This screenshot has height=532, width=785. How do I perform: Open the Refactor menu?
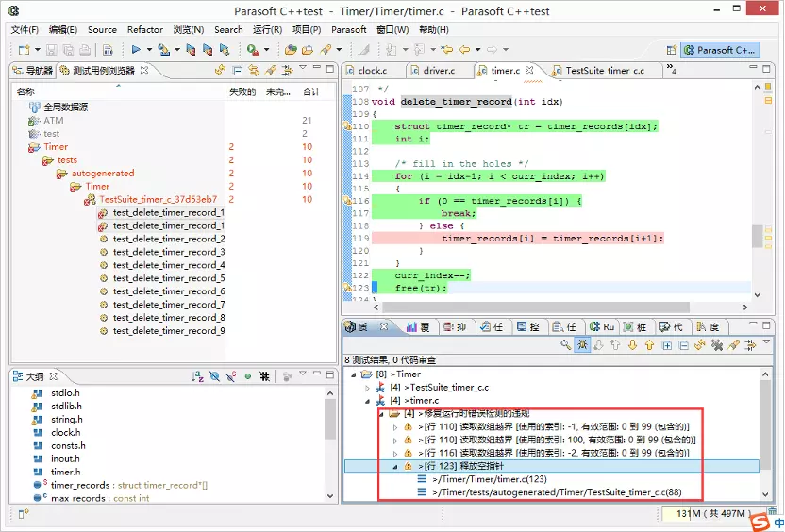point(145,30)
